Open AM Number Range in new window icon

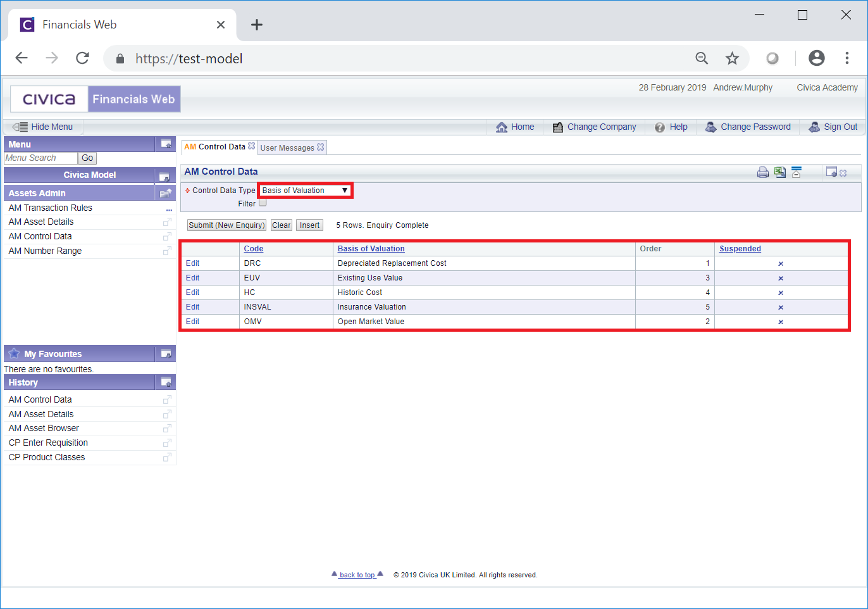[x=167, y=251]
